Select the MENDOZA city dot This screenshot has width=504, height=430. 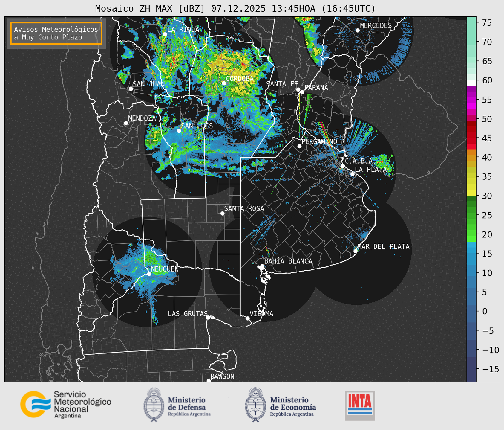click(126, 123)
